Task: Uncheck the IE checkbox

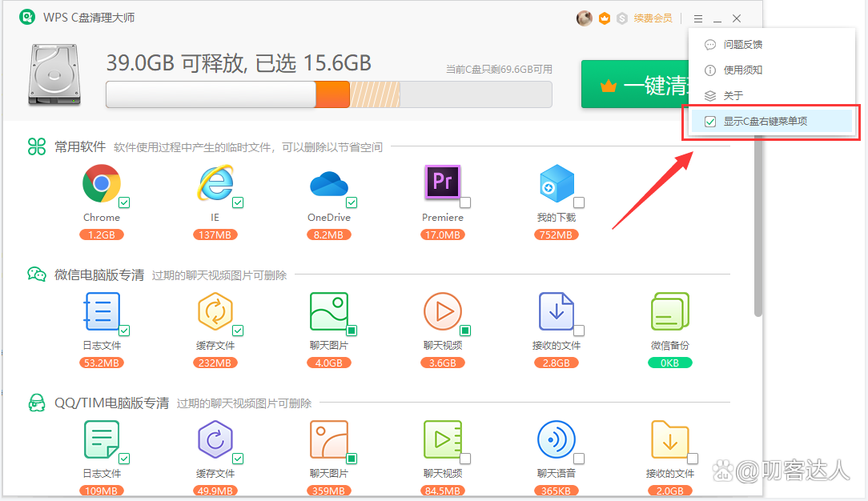Action: (238, 202)
